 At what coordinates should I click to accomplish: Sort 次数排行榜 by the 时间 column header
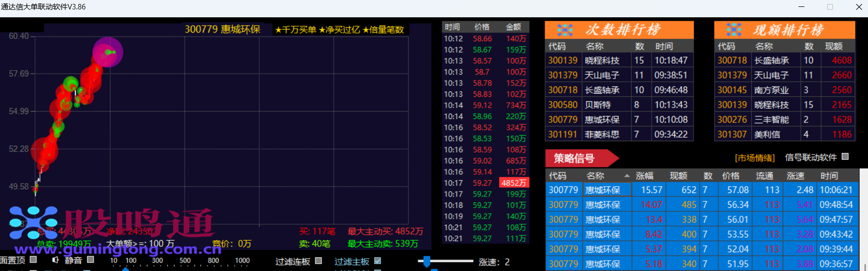[x=664, y=46]
